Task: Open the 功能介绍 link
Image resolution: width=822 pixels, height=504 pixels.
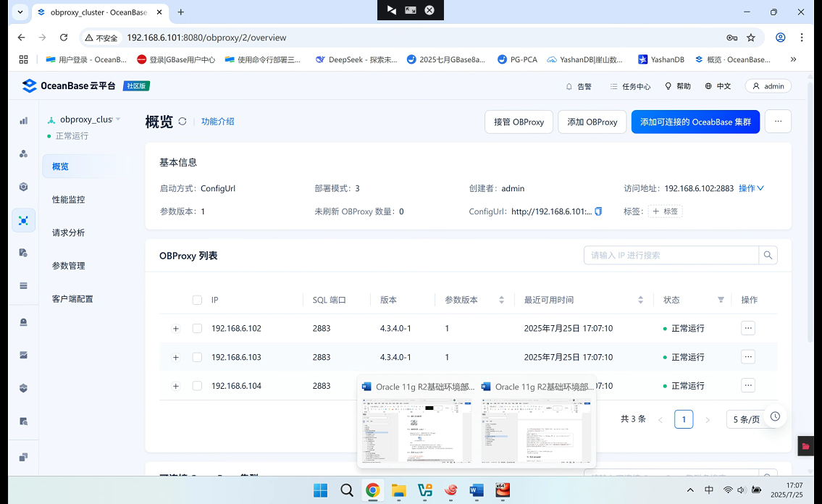Action: coord(217,122)
